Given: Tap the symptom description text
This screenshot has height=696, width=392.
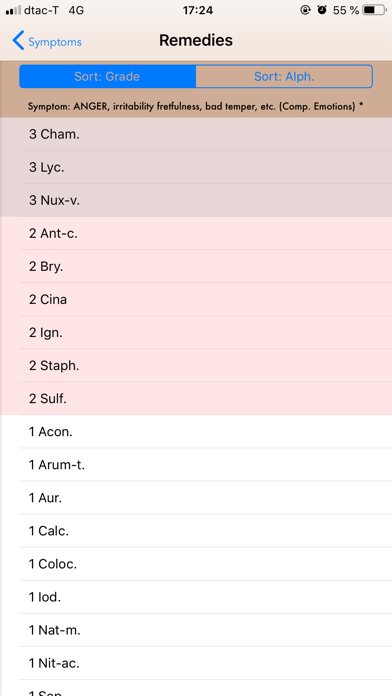Looking at the screenshot, I should click(196, 107).
